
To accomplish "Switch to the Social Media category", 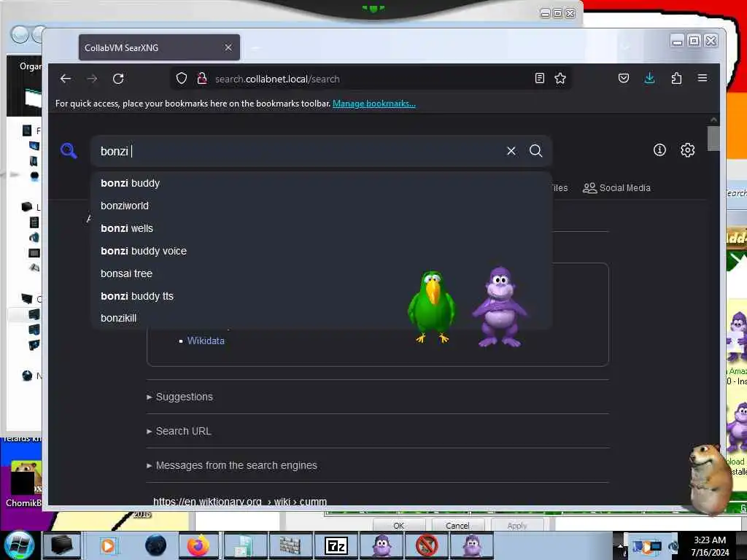I will click(x=616, y=187).
